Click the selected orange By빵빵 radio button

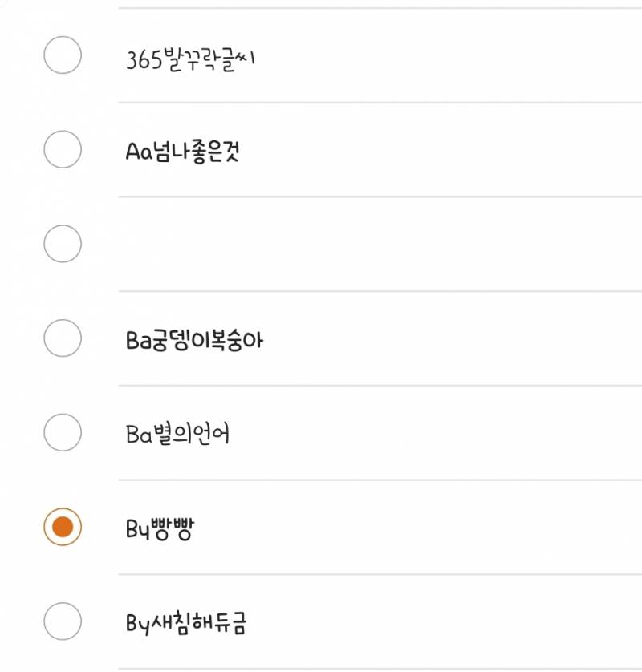62,527
